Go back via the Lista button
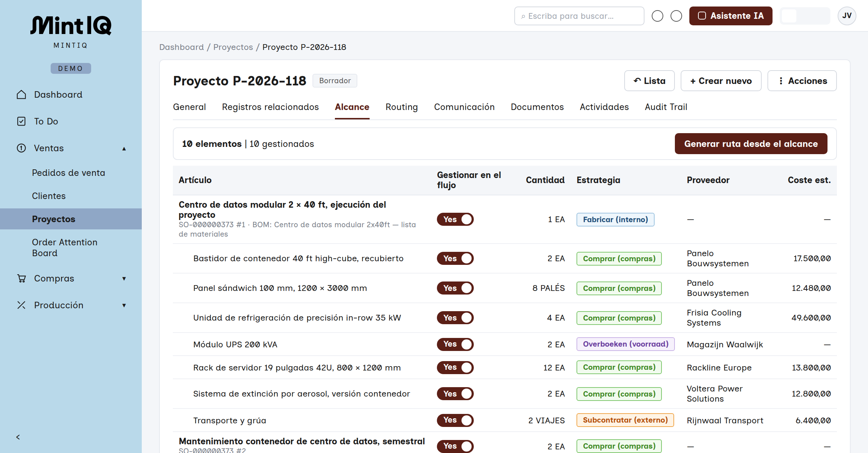The height and width of the screenshot is (453, 868). pos(649,81)
